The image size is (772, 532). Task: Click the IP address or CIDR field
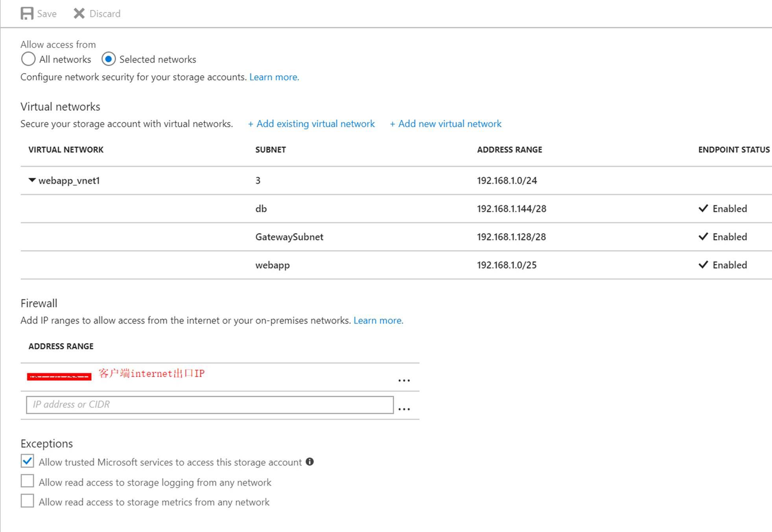(x=210, y=405)
